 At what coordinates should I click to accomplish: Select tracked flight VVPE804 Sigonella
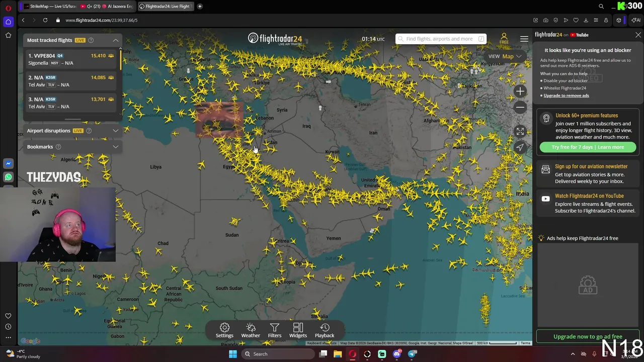click(x=71, y=59)
